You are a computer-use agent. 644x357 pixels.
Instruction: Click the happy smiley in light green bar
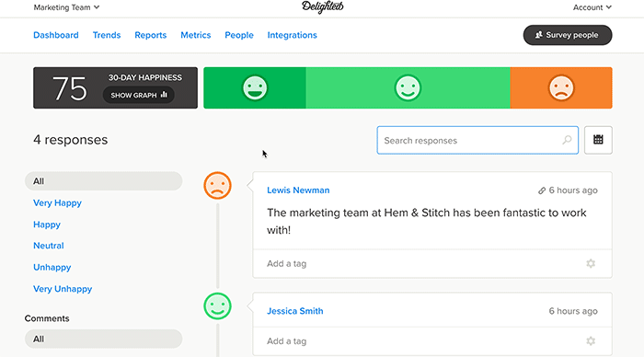(408, 88)
